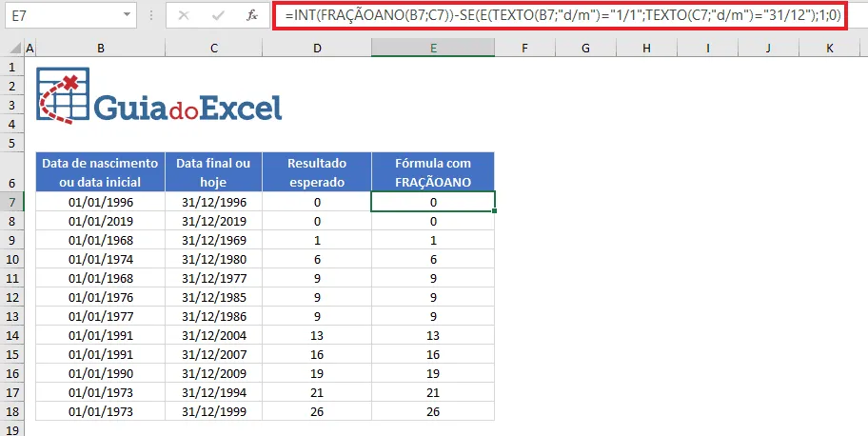
Task: Click cell with date 01/01/1976
Action: [x=101, y=298]
